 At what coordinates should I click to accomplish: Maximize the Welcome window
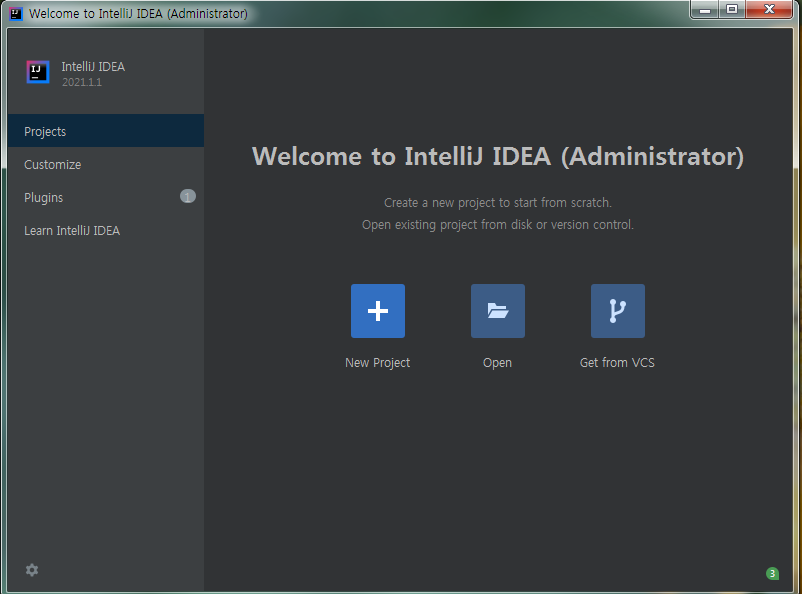pos(732,9)
